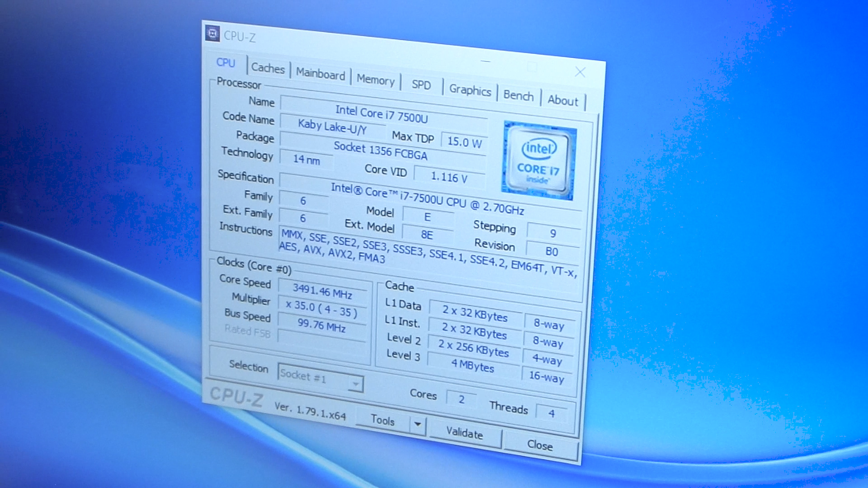Click the Ext. Family value 6
This screenshot has height=488, width=868.
point(303,219)
